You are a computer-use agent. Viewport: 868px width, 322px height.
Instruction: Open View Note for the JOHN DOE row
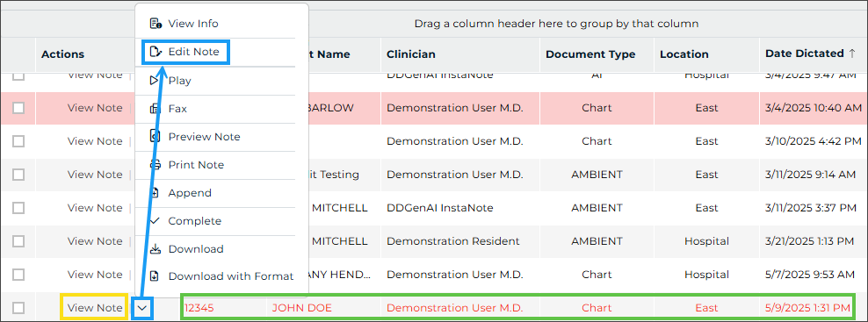(x=95, y=308)
